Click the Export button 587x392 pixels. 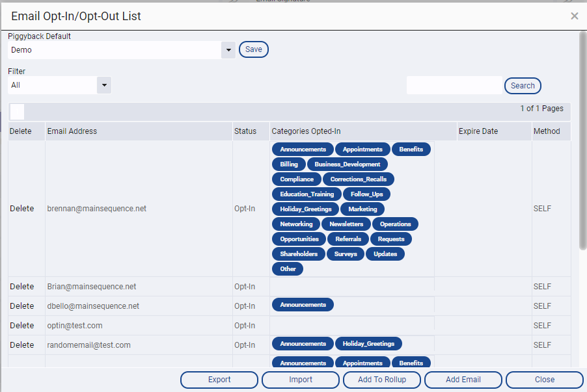click(219, 380)
